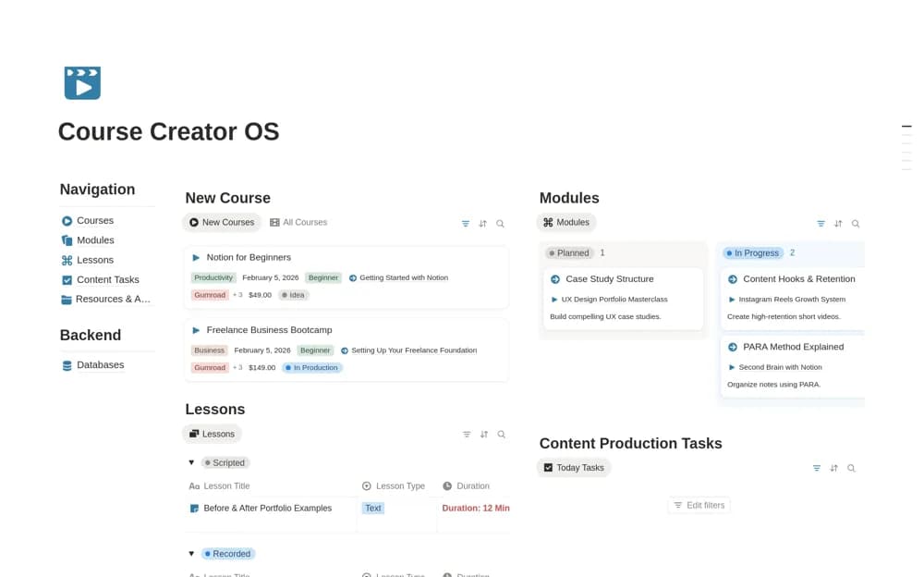Viewport: 924px width, 577px height.
Task: Click the Lesson Type column header
Action: 394,486
